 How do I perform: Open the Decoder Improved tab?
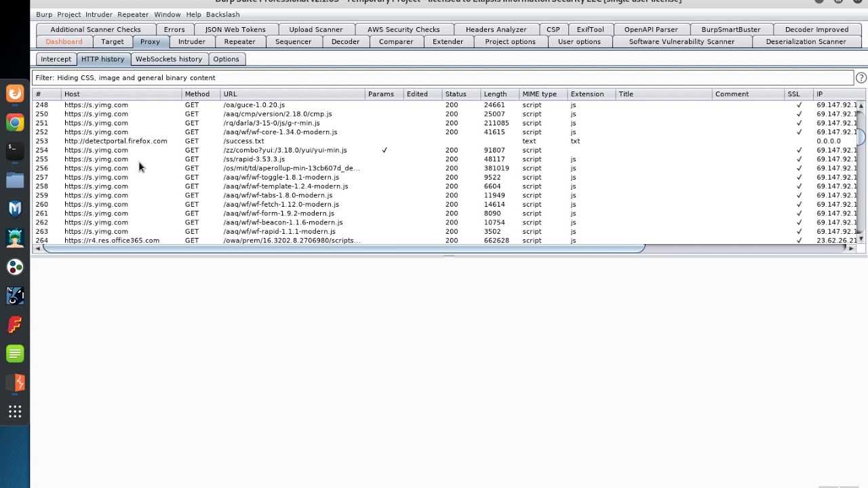click(816, 29)
